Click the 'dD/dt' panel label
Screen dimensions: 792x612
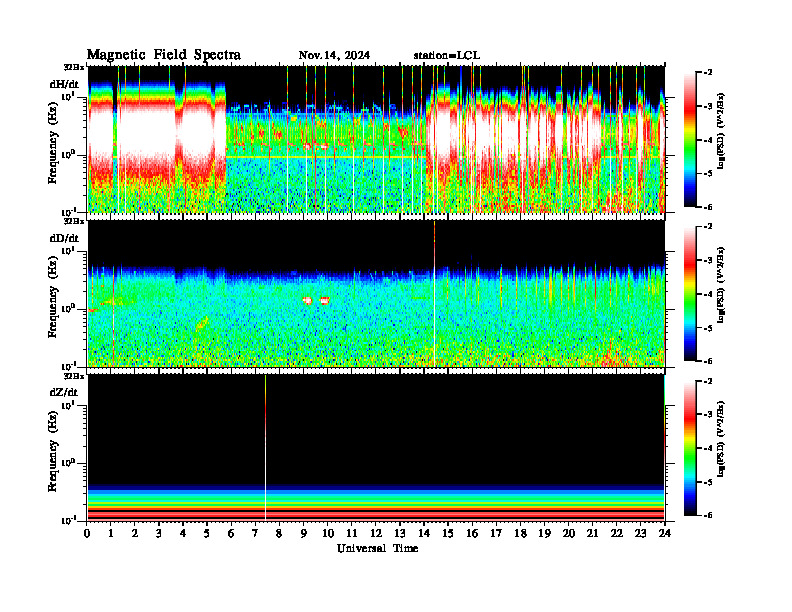[x=64, y=238]
